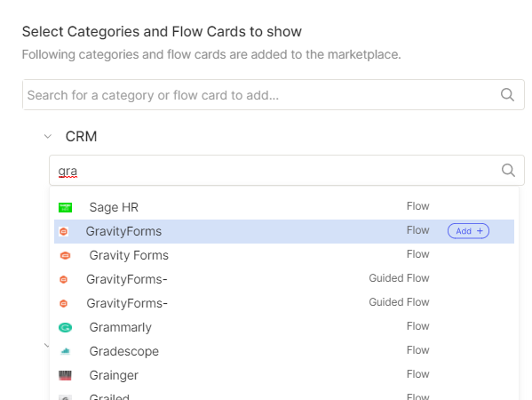532x400 pixels.
Task: Click the Sage HR green logo icon
Action: (65, 207)
